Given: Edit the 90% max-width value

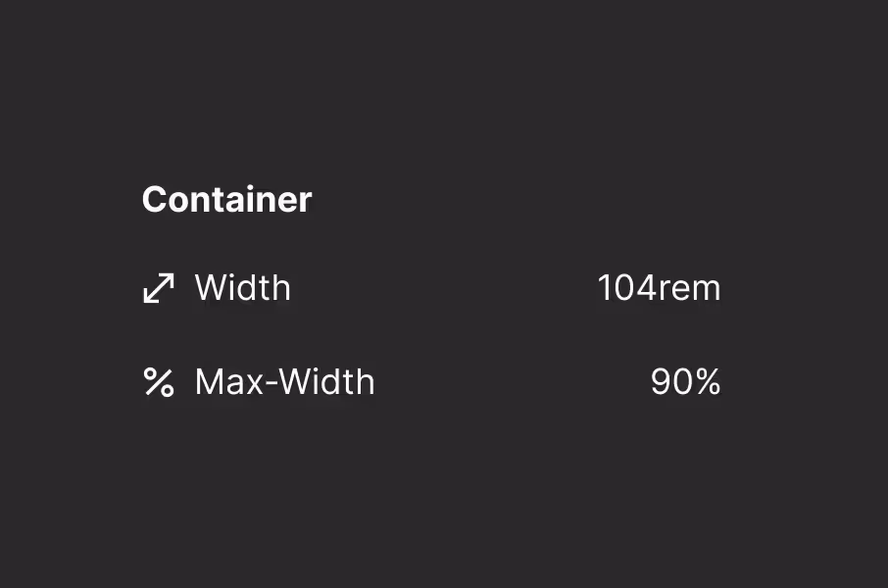Looking at the screenshot, I should 685,382.
